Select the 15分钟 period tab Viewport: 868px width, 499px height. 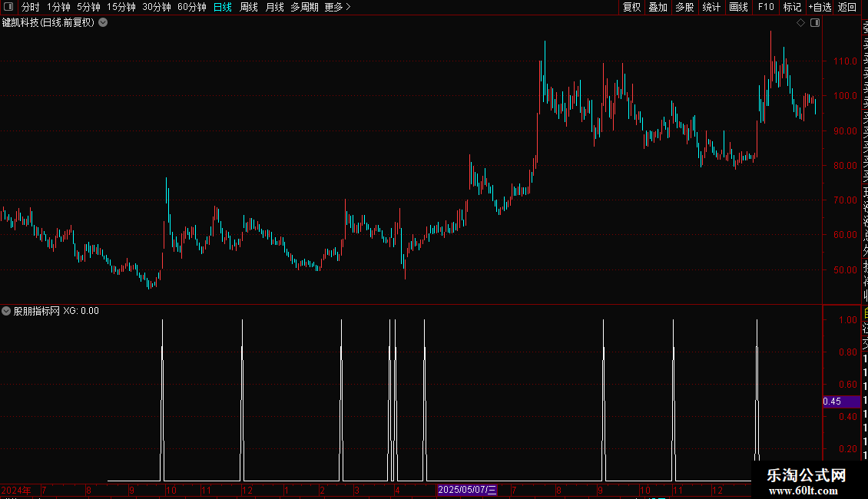point(121,7)
